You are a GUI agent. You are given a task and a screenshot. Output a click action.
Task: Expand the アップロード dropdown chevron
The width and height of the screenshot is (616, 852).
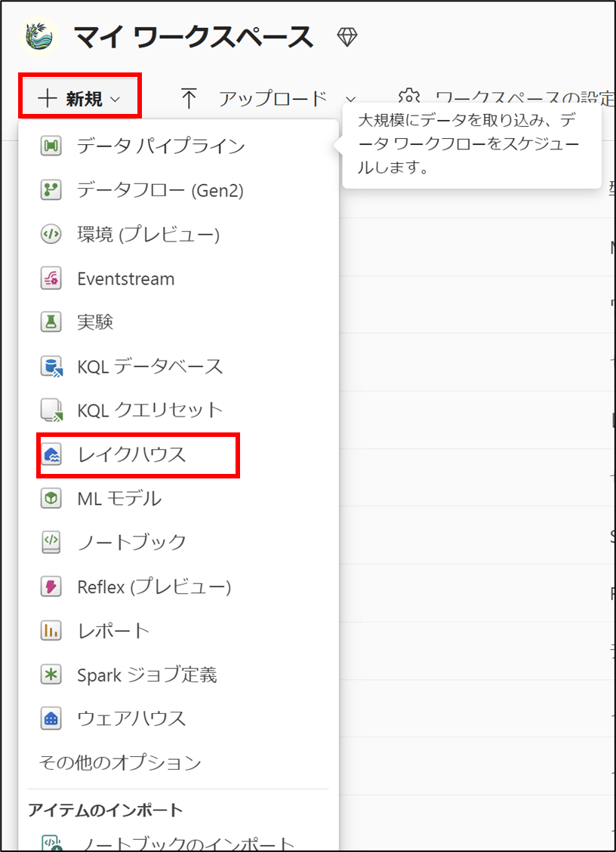click(x=351, y=100)
